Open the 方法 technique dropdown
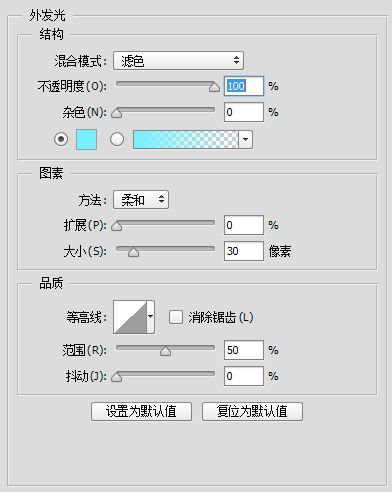Image resolution: width=392 pixels, height=492 pixels. click(x=141, y=200)
